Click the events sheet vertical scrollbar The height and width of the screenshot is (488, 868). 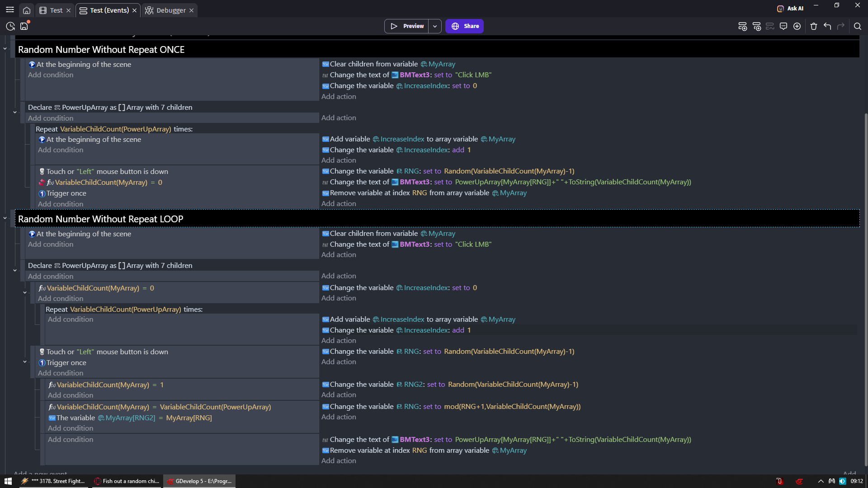pos(865,289)
